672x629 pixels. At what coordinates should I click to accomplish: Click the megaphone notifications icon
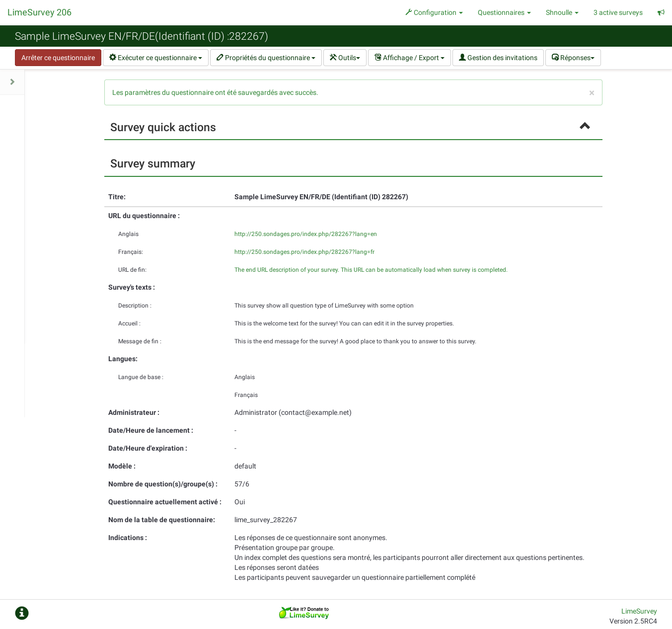(661, 12)
